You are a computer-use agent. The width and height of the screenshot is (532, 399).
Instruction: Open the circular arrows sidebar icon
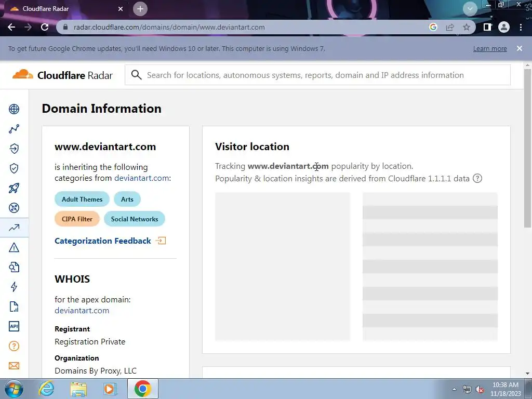click(x=14, y=208)
